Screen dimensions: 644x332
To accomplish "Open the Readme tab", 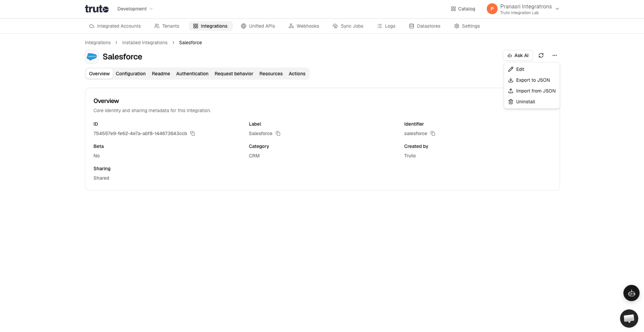I will coord(161,74).
